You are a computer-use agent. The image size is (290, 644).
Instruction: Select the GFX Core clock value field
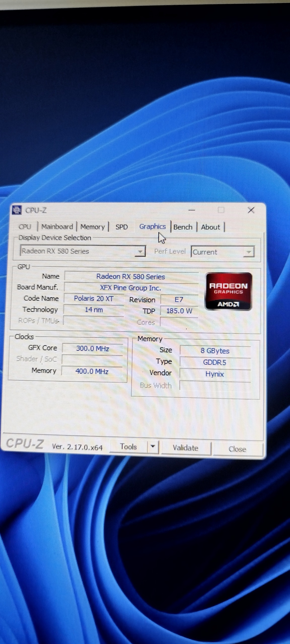[93, 349]
